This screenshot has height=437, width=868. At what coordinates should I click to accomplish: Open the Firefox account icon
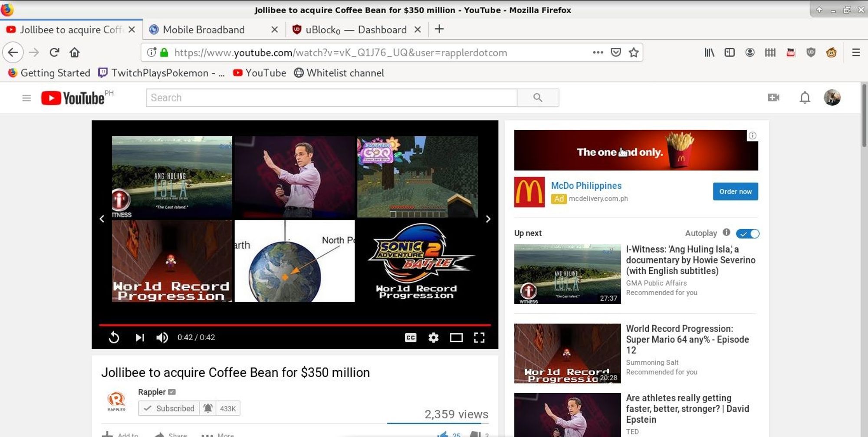[750, 53]
